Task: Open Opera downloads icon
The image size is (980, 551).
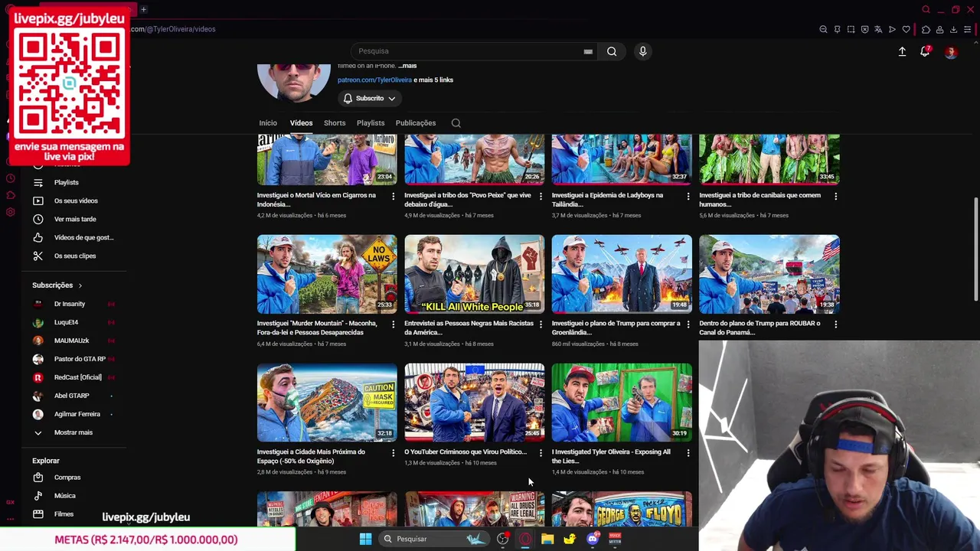Action: tap(953, 29)
